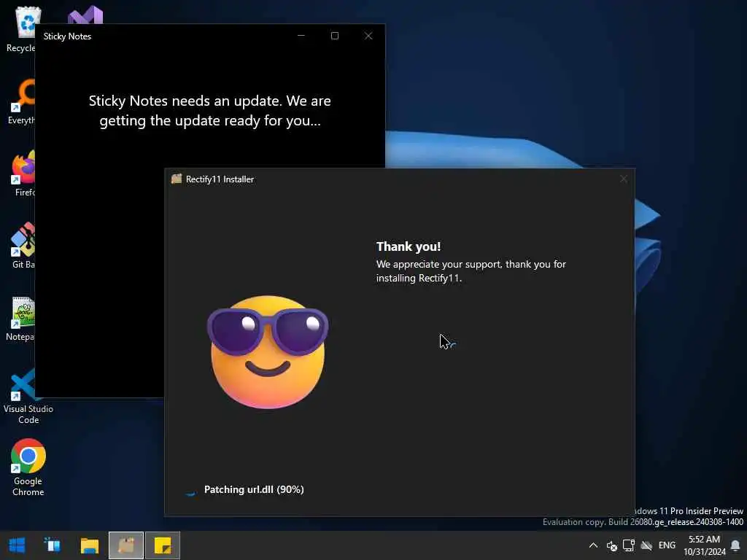This screenshot has height=560, width=747.
Task: Switch to the Rectify11 Installer taskbar button
Action: pyautogui.click(x=126, y=545)
